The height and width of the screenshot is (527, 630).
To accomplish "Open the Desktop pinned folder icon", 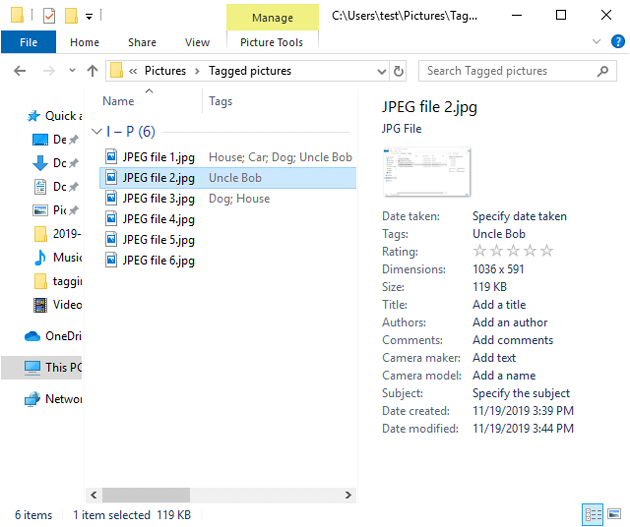I will tap(40, 140).
